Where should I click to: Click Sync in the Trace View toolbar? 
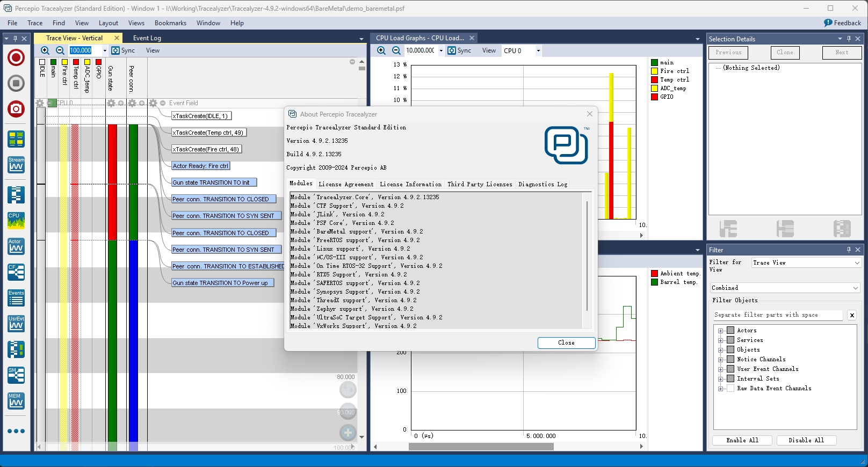(123, 50)
